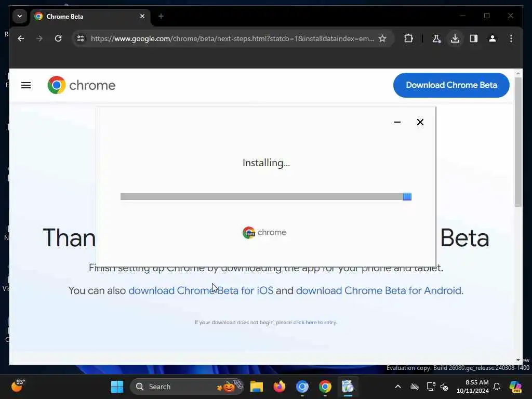Image resolution: width=532 pixels, height=399 pixels.
Task: Select the installer icon on the taskbar
Action: click(348, 387)
